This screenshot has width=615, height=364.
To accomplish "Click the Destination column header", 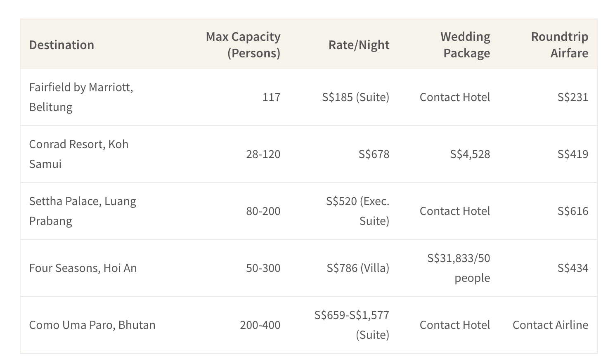I will tap(61, 45).
